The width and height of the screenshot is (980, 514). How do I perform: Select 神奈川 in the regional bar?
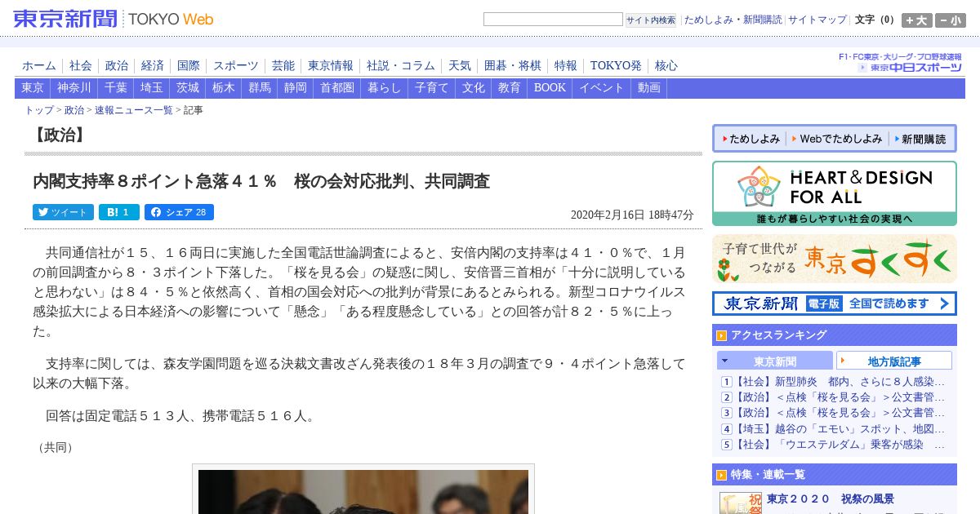(x=74, y=88)
